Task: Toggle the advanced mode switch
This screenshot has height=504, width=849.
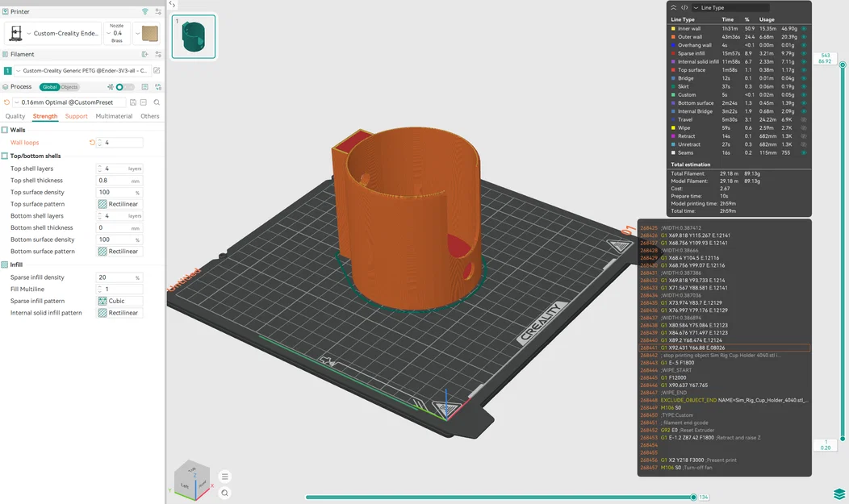Action: tap(124, 86)
